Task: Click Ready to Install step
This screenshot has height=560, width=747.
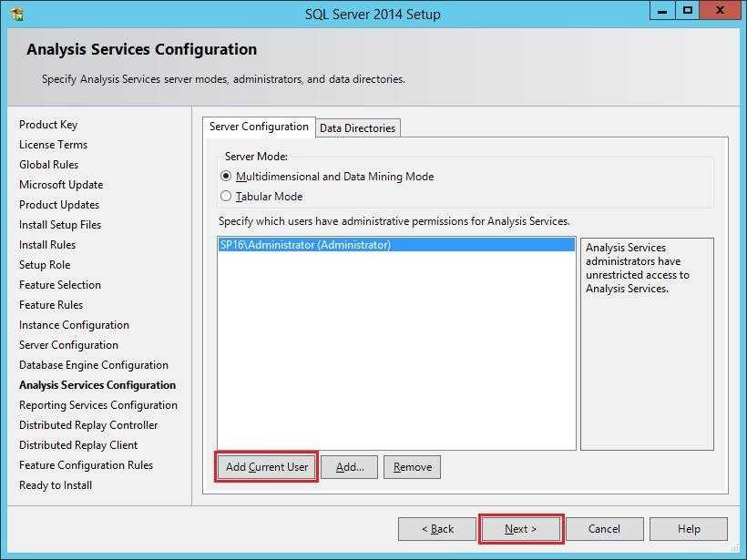Action: click(x=56, y=485)
